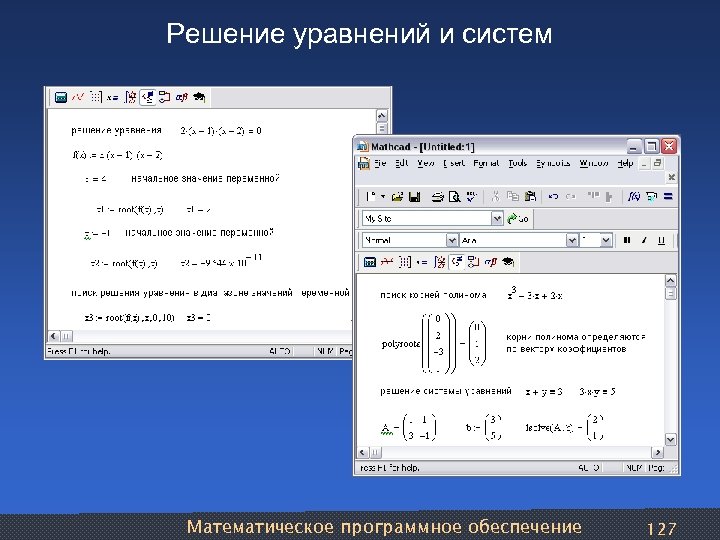Open the Symbolics menu
This screenshot has width=720, height=540.
pos(553,163)
